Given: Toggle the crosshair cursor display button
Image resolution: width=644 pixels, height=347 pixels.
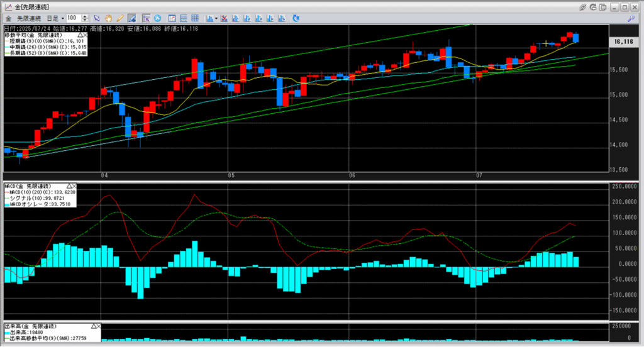Looking at the screenshot, I should (x=146, y=18).
